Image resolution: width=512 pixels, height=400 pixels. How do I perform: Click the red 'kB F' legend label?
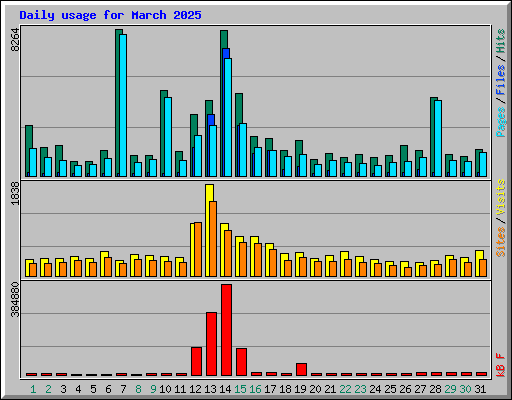click(501, 365)
